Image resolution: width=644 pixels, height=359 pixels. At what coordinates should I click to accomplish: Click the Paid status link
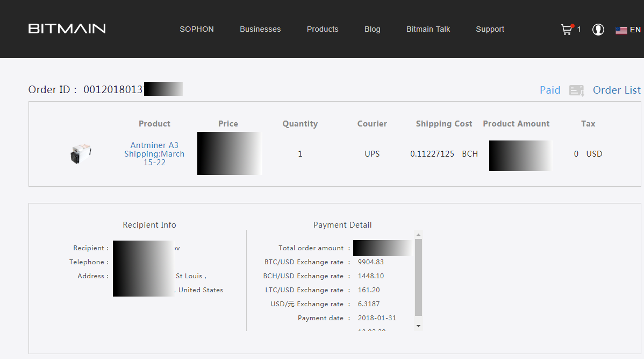click(550, 90)
